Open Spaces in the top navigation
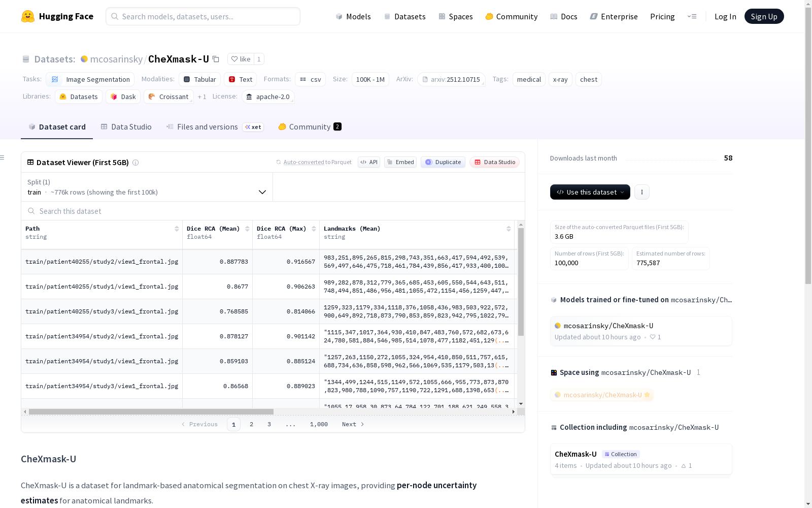The image size is (812, 508). 456,16
